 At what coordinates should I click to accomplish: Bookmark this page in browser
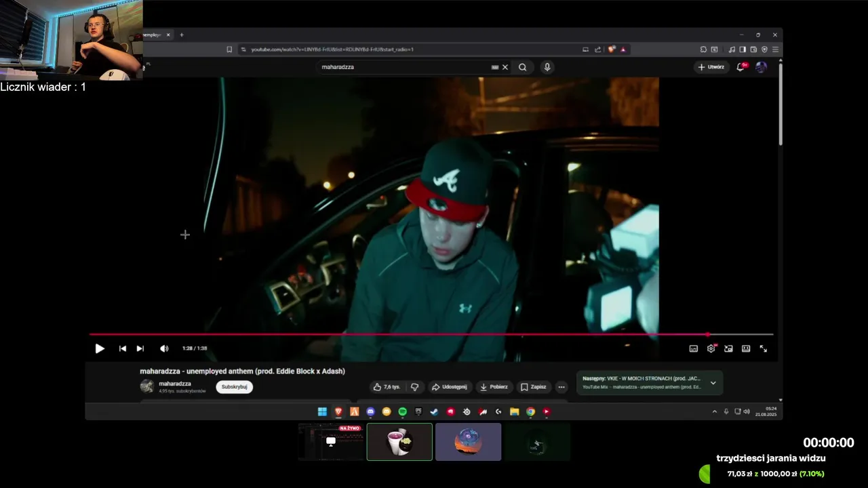tap(229, 49)
